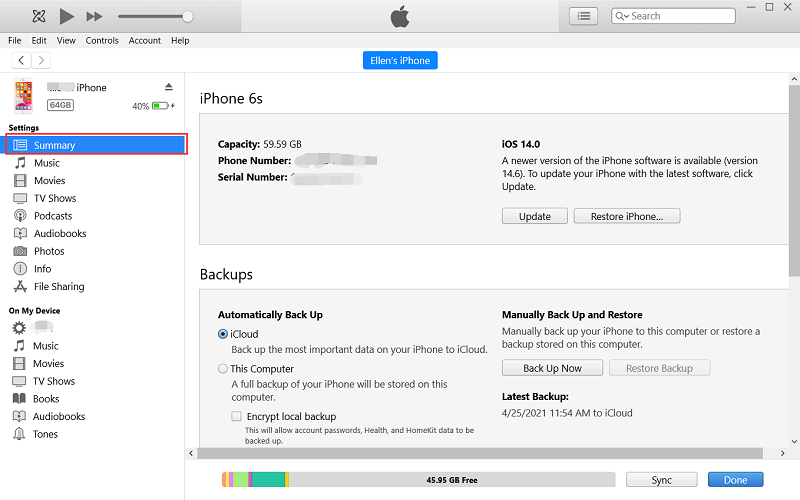The width and height of the screenshot is (800, 500).
Task: Click the fast-forward skip icon
Action: point(94,16)
